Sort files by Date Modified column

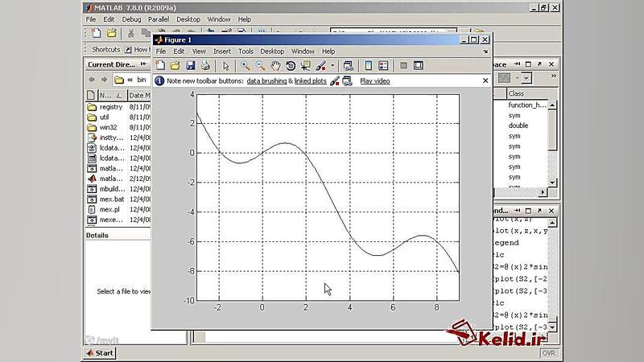coord(139,96)
